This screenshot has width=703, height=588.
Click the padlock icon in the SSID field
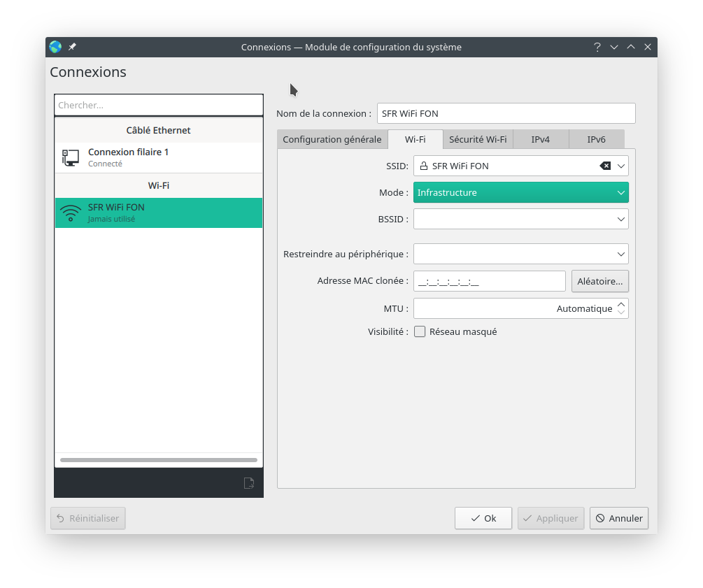tap(423, 166)
